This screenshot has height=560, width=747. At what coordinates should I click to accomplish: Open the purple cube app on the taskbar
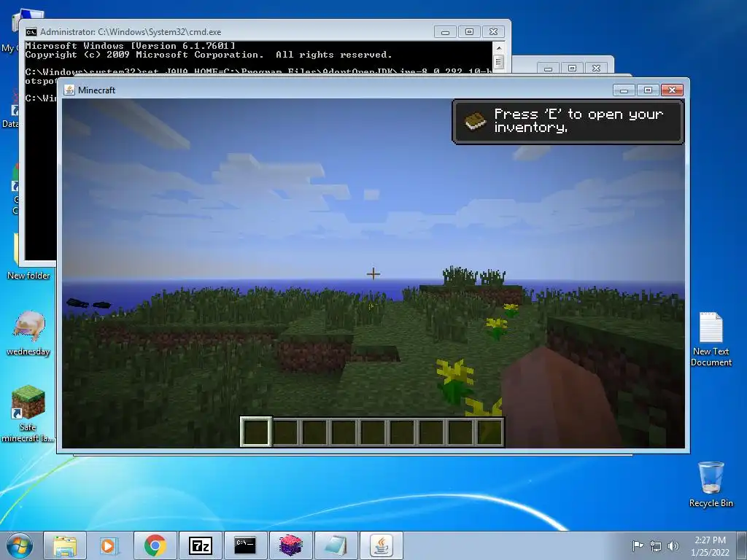pyautogui.click(x=290, y=545)
